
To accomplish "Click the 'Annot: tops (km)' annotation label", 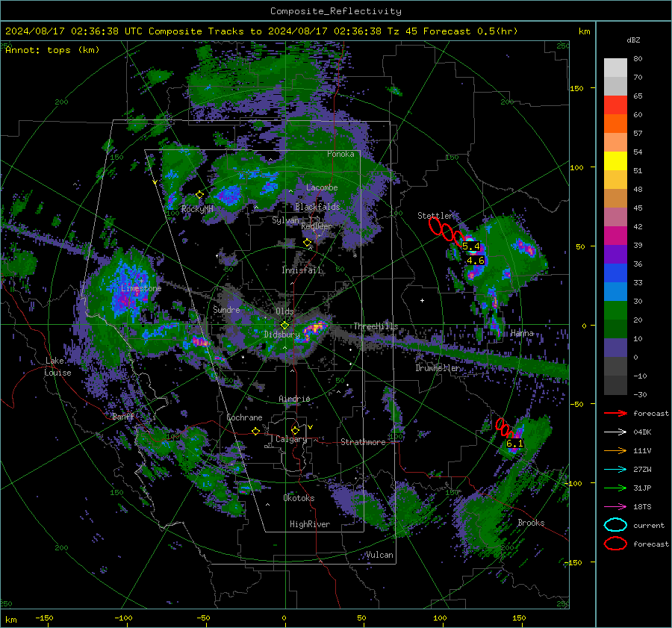I will (52, 50).
